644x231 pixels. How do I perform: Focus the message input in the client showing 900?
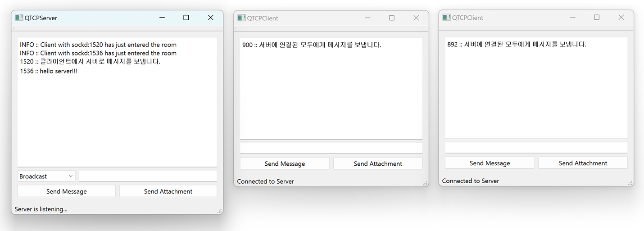pos(331,148)
